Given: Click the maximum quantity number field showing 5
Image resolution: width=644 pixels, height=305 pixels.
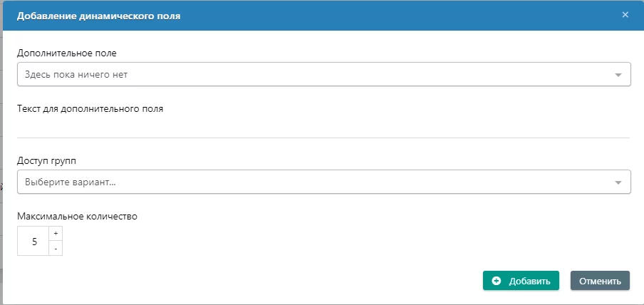Looking at the screenshot, I should click(x=33, y=242).
